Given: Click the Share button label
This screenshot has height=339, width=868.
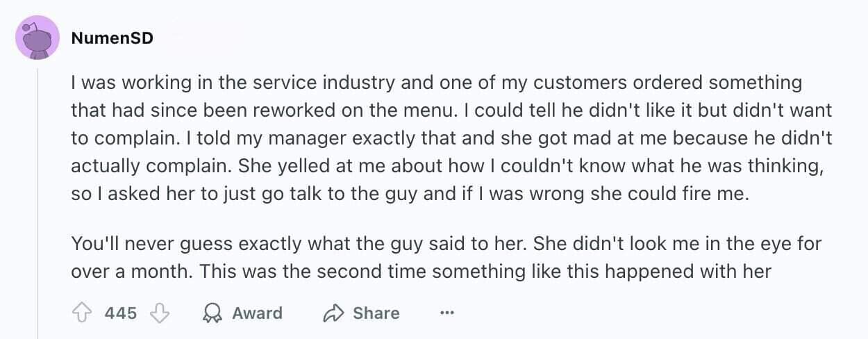Looking at the screenshot, I should pos(376,313).
